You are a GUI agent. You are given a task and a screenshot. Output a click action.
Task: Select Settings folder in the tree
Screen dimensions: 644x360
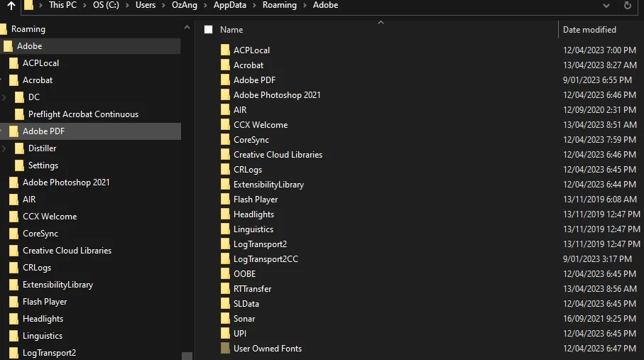coord(43,165)
